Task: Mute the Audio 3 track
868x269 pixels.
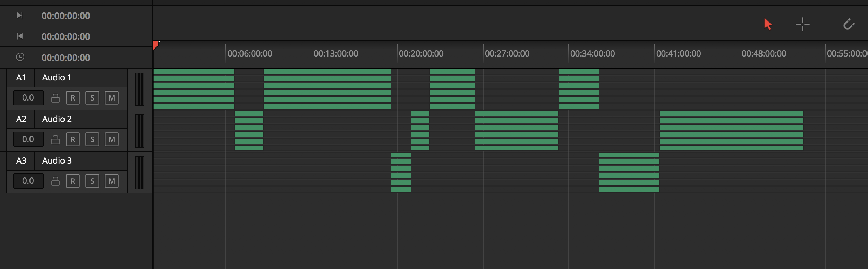Action: pyautogui.click(x=111, y=181)
